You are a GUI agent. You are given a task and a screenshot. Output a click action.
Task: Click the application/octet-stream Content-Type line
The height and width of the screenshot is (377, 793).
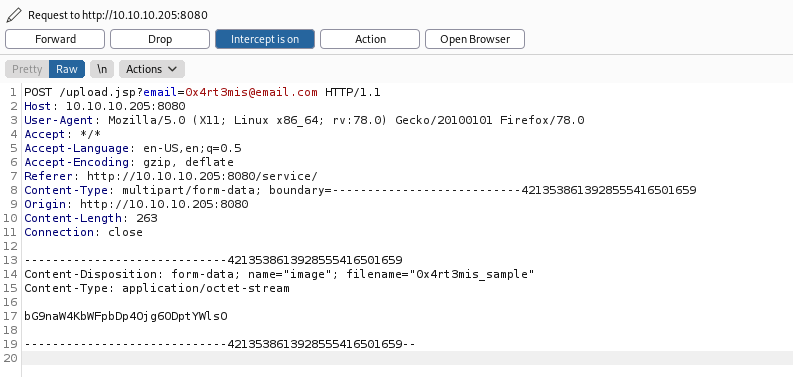pyautogui.click(x=157, y=288)
